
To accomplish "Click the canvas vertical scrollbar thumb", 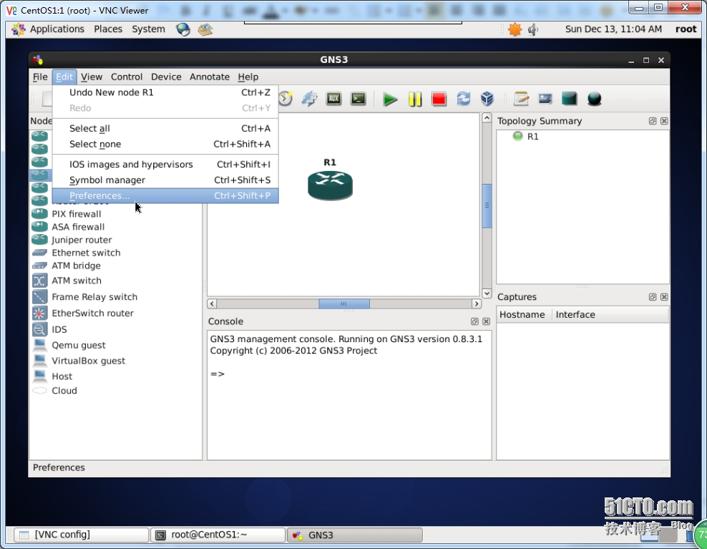I will point(487,206).
